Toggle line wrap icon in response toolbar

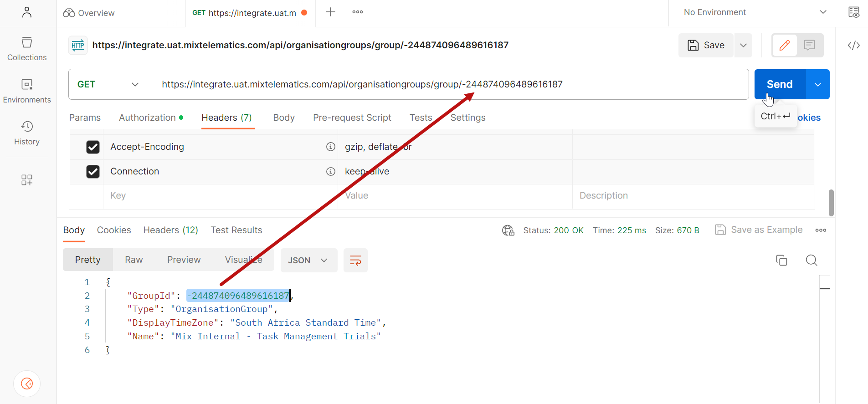tap(355, 261)
